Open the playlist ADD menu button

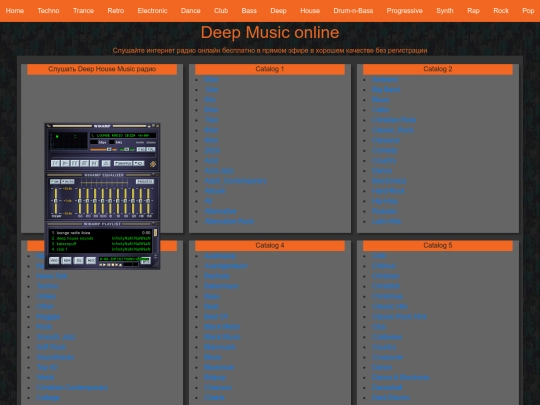click(x=54, y=260)
